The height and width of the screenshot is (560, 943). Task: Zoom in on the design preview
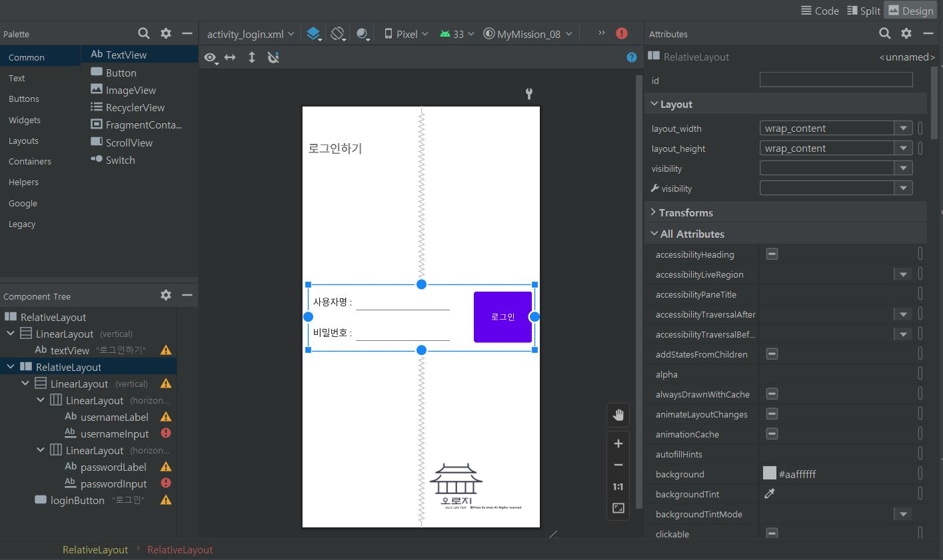tap(618, 443)
